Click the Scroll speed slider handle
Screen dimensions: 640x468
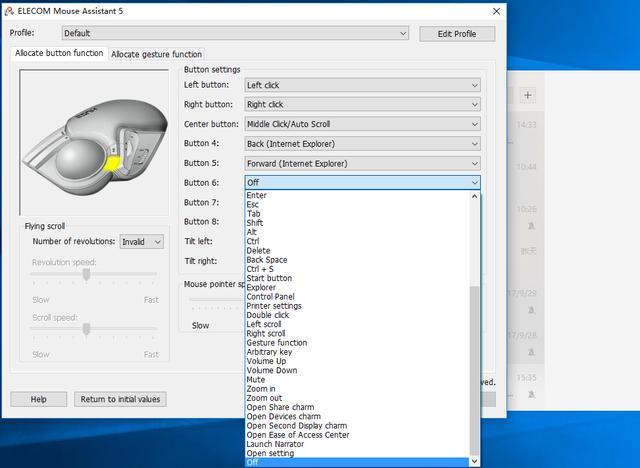tap(87, 327)
